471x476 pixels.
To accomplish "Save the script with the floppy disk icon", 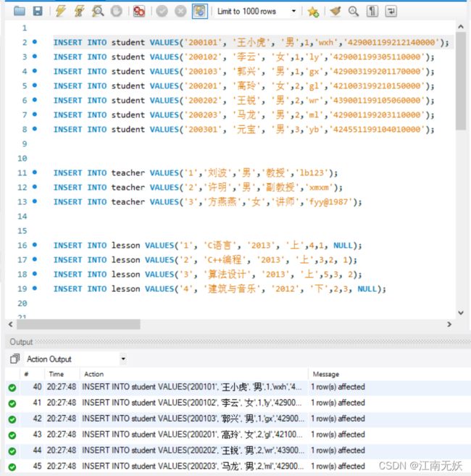I will tap(38, 12).
